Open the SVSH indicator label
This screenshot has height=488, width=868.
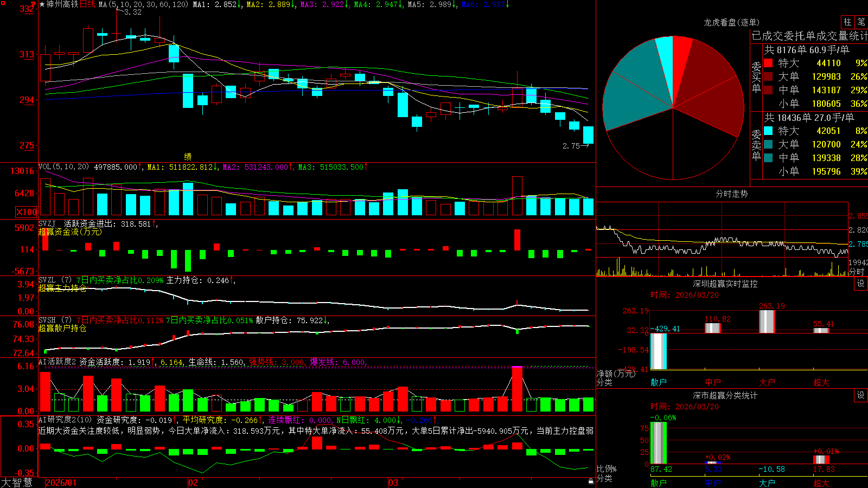click(x=47, y=320)
